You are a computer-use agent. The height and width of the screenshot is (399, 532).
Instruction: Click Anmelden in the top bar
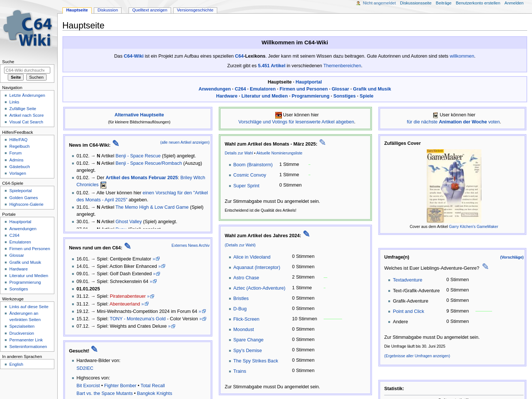coord(514,3)
